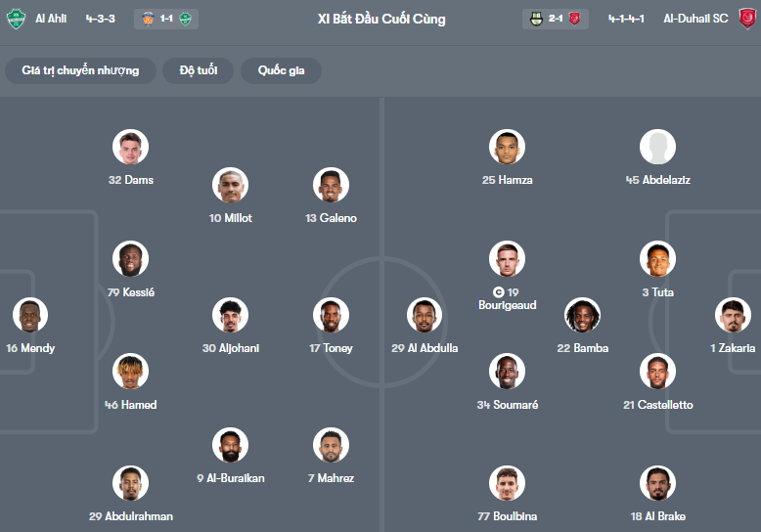Toggle the Giá trị chuyển nhượng filter
761x532 pixels.
coord(80,70)
